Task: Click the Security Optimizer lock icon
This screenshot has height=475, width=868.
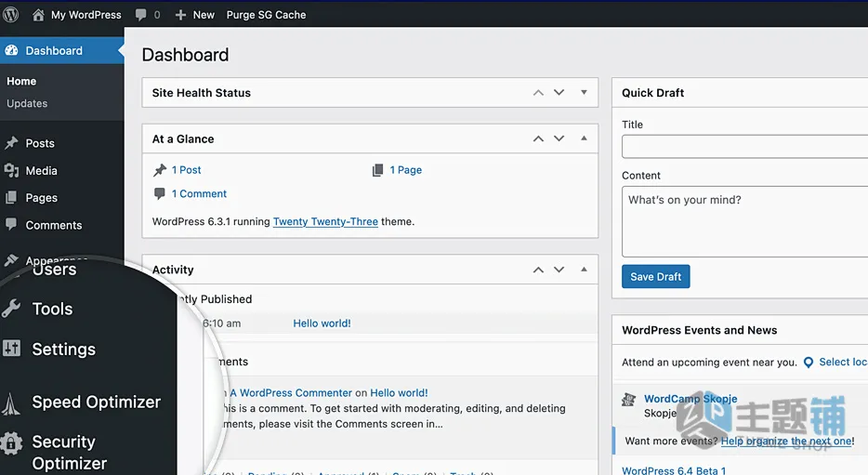Action: tap(11, 442)
